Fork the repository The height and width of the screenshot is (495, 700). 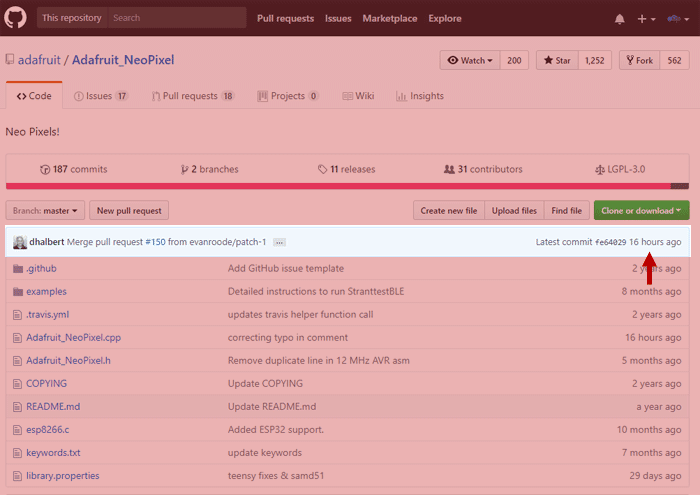[x=638, y=61]
